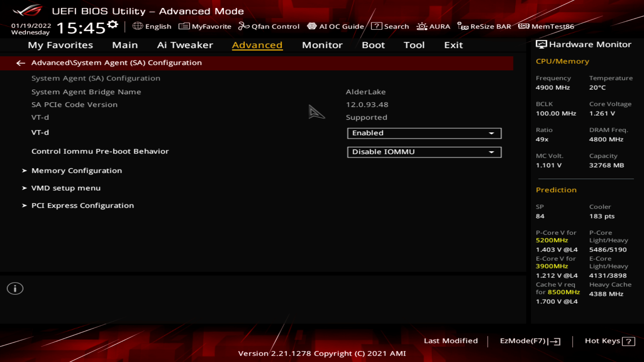644x362 pixels.
Task: Click the Search function icon
Action: (x=376, y=26)
